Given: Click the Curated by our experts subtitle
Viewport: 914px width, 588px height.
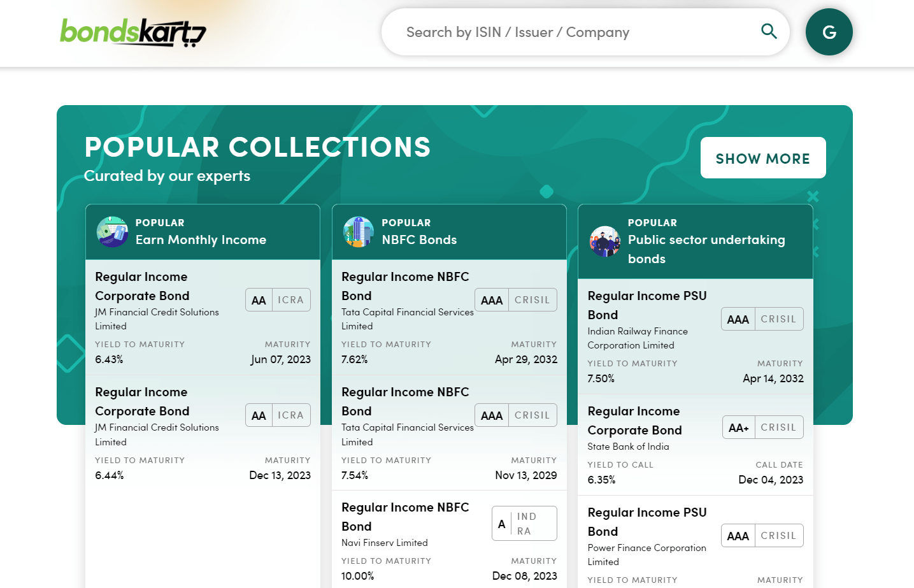Looking at the screenshot, I should point(167,176).
